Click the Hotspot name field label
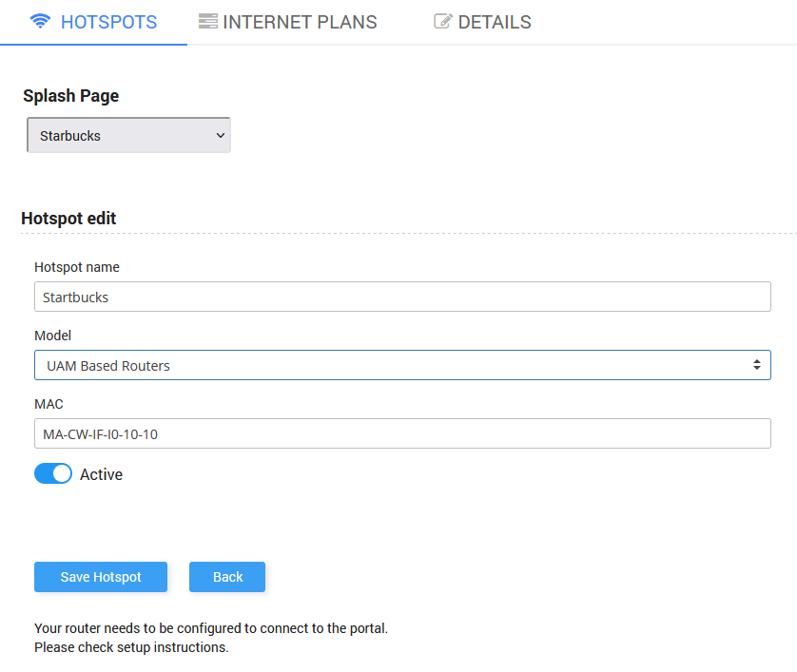This screenshot has width=797, height=672. (77, 267)
